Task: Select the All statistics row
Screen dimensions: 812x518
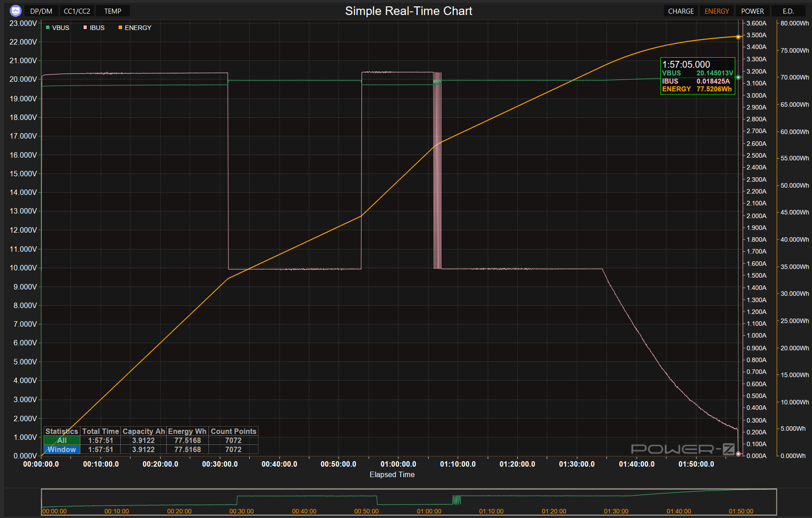Action: [x=62, y=440]
